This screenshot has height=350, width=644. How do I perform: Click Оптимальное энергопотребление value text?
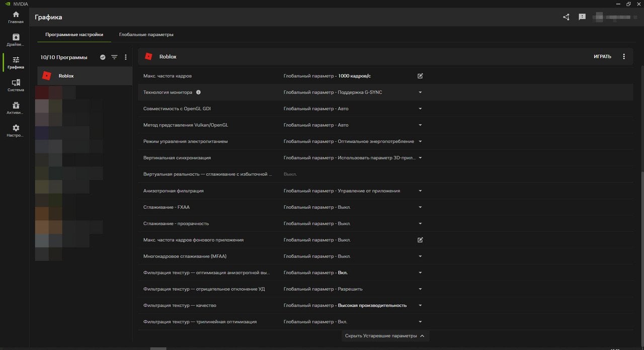coord(376,141)
